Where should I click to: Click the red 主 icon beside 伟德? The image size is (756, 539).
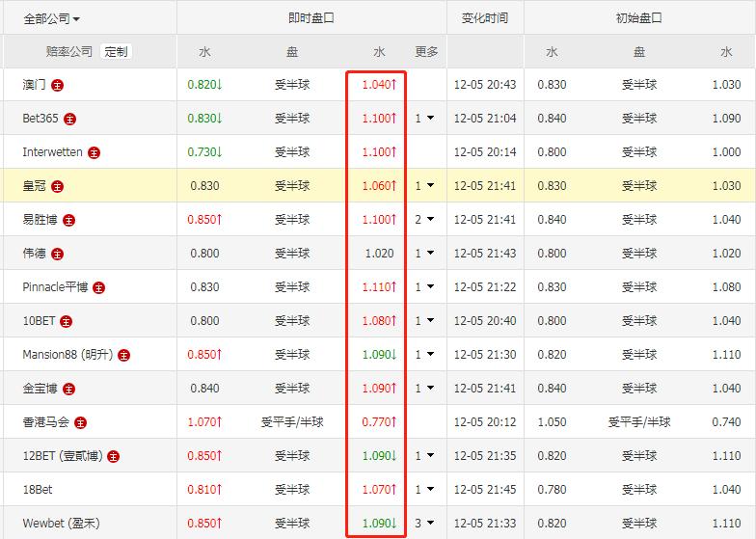point(58,255)
